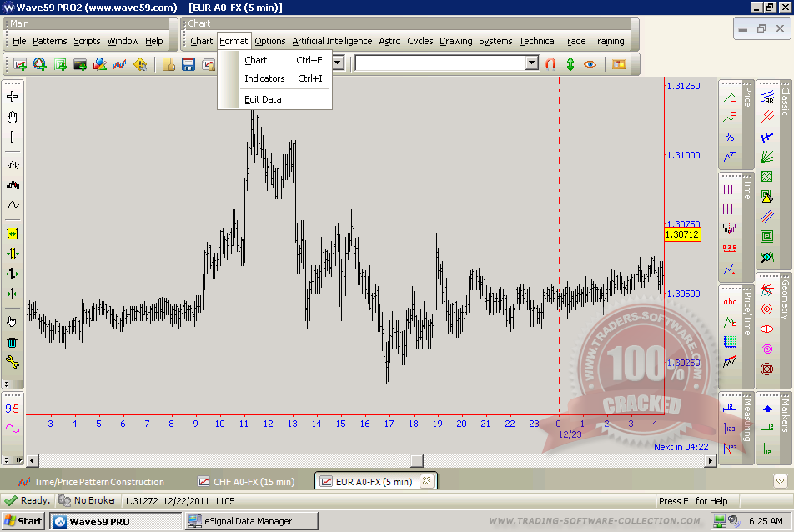Choose Indicators from the Format menu

[264, 78]
